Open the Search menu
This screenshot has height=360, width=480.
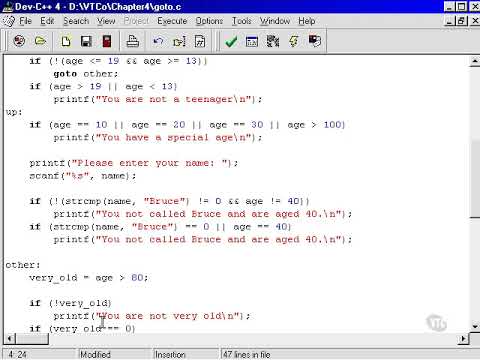(76, 21)
